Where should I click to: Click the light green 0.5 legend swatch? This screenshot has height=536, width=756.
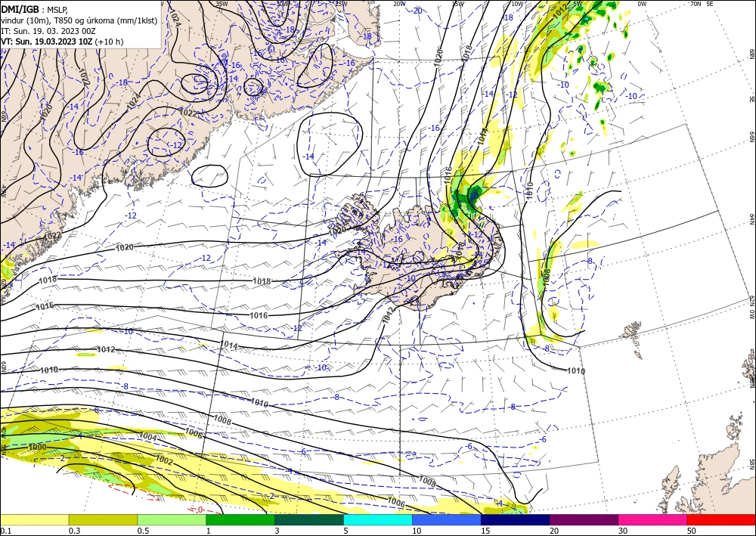pos(172,519)
